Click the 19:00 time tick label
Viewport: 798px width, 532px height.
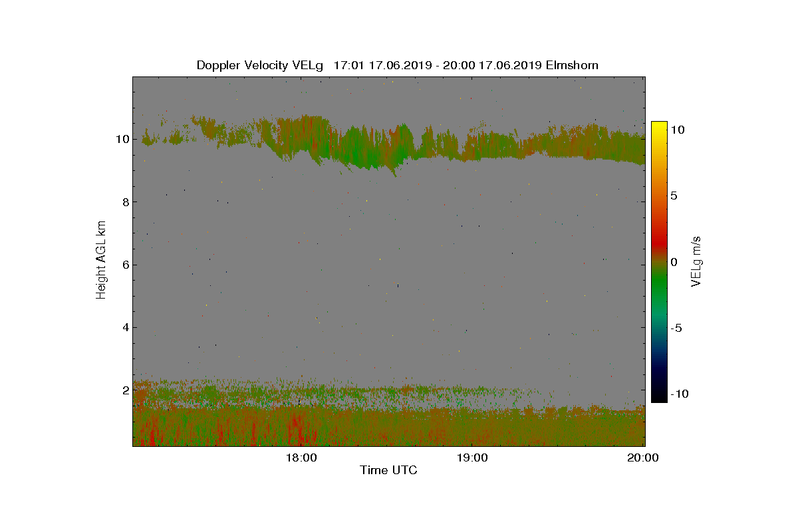[x=473, y=458]
